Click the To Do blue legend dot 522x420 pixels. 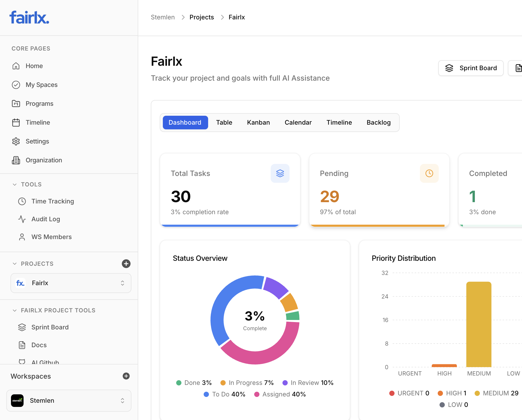(206, 394)
